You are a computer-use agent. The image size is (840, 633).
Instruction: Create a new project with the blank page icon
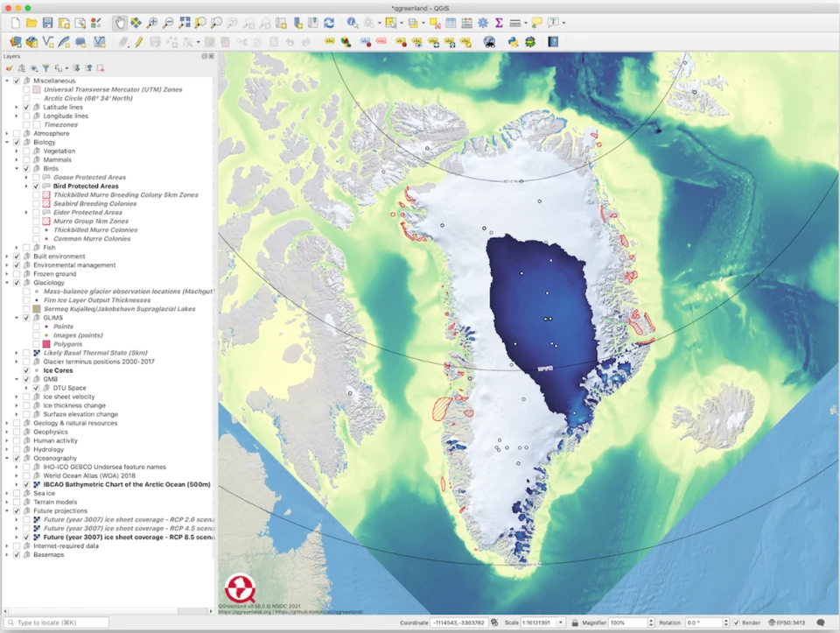coord(16,23)
